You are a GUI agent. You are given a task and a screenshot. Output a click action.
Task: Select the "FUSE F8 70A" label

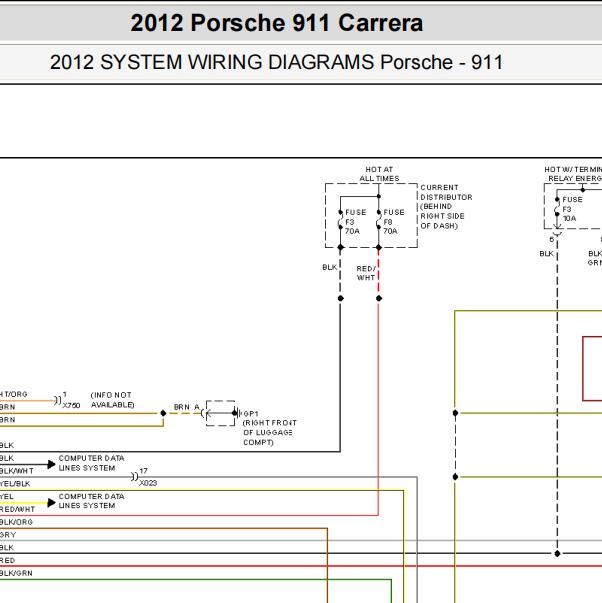click(x=394, y=222)
